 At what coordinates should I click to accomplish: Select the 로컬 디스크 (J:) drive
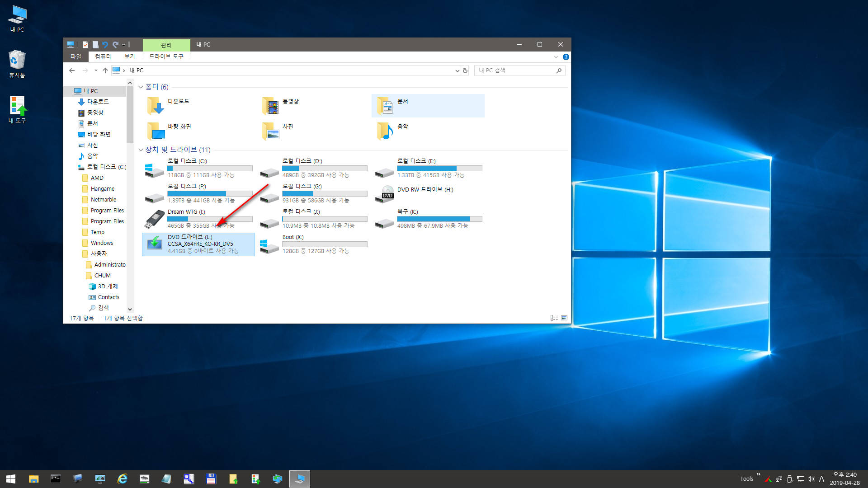tap(313, 219)
